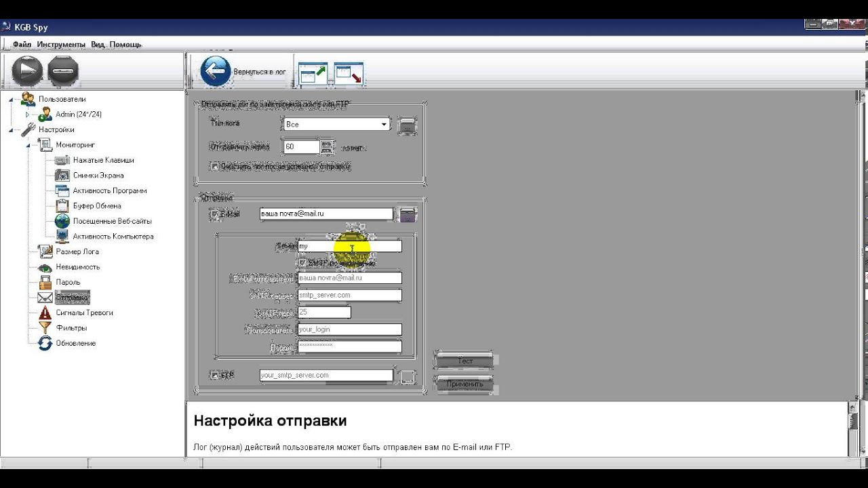Select the Admin (24*/24) user icon
Image resolution: width=868 pixels, height=488 pixels.
45,115
